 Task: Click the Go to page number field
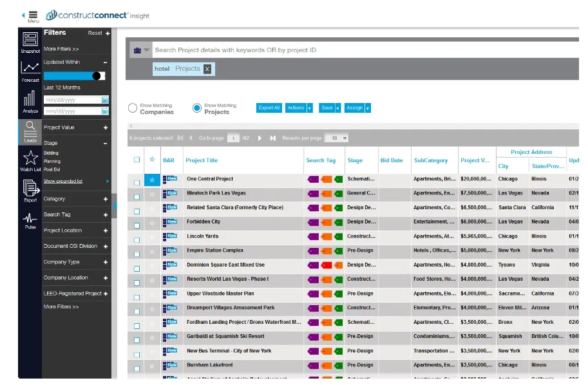click(233, 138)
